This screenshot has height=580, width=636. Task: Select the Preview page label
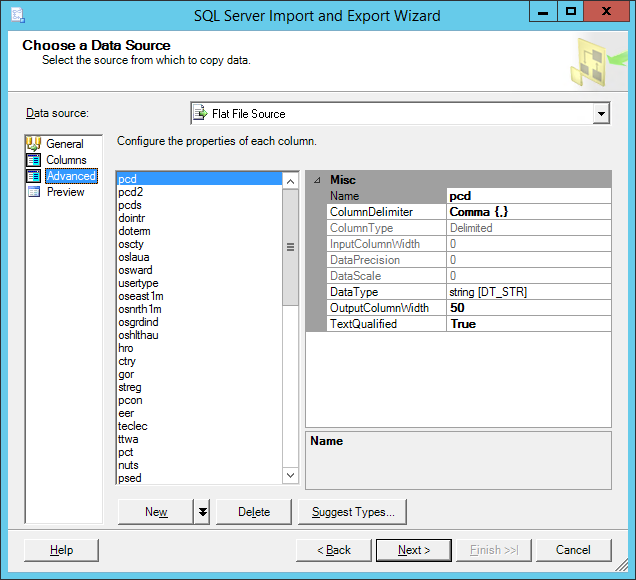click(66, 192)
